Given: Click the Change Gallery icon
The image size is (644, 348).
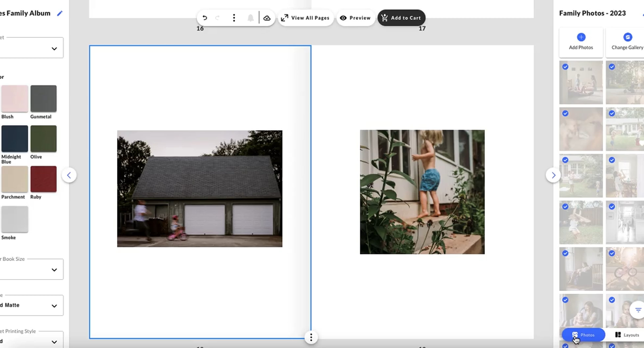Looking at the screenshot, I should point(627,37).
